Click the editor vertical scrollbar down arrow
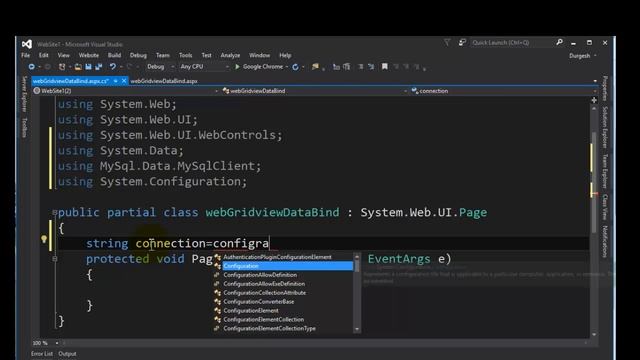 pyautogui.click(x=594, y=334)
